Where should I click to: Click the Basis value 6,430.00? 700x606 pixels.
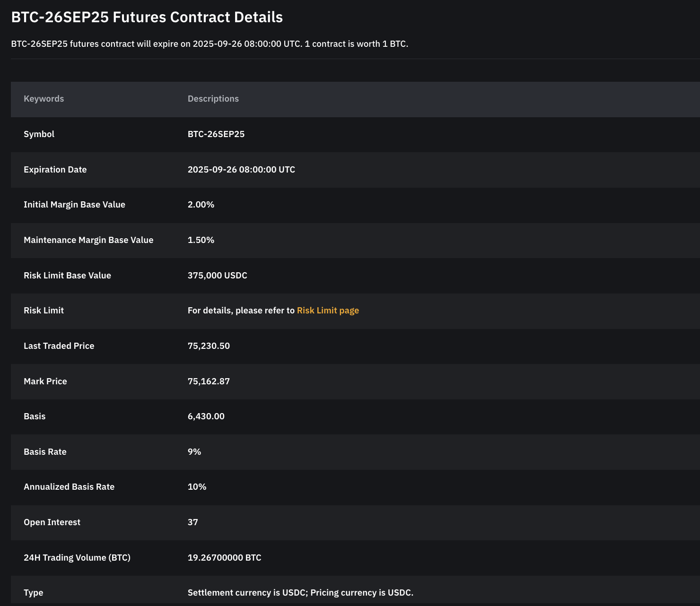[x=206, y=416]
